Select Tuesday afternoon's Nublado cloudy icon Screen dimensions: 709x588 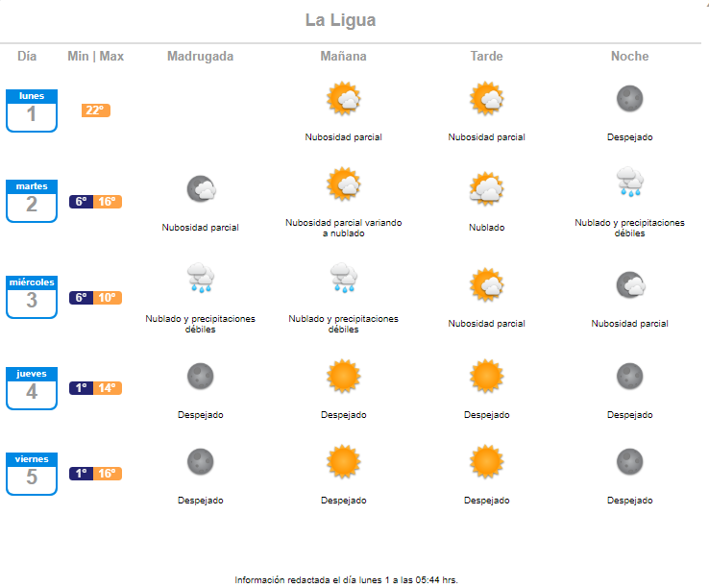point(486,189)
